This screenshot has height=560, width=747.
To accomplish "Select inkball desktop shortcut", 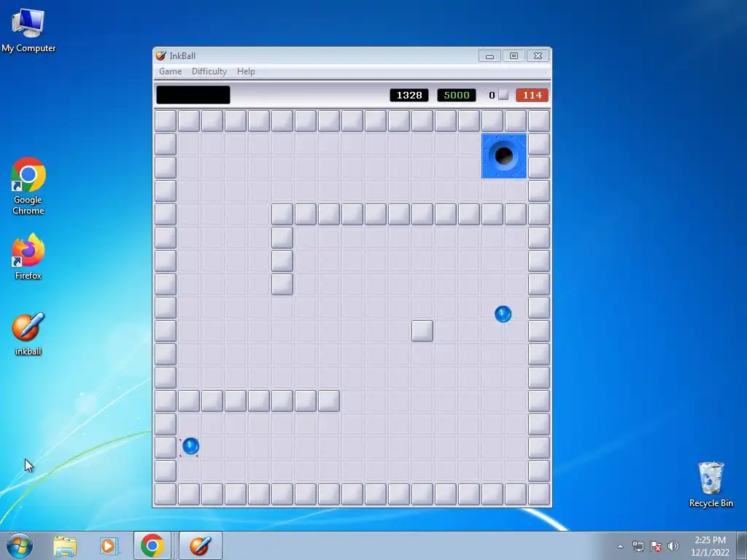I will (x=28, y=334).
